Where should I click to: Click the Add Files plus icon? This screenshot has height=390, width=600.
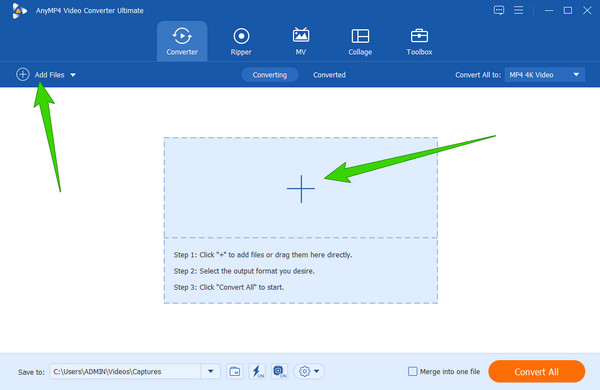coord(23,74)
